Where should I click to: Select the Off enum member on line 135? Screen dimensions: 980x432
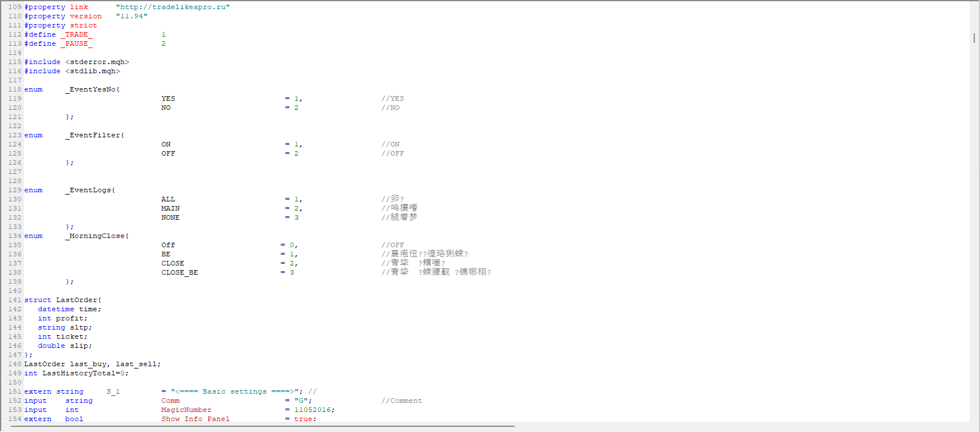(x=168, y=245)
